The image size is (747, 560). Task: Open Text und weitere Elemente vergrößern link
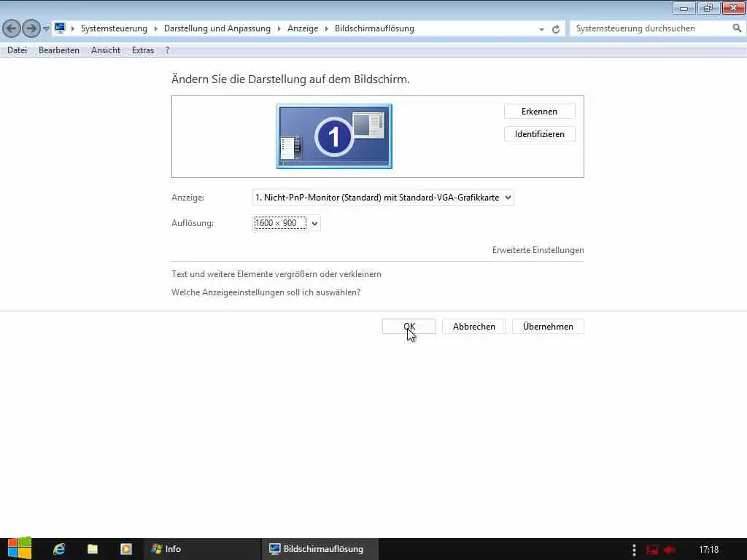[x=276, y=274]
